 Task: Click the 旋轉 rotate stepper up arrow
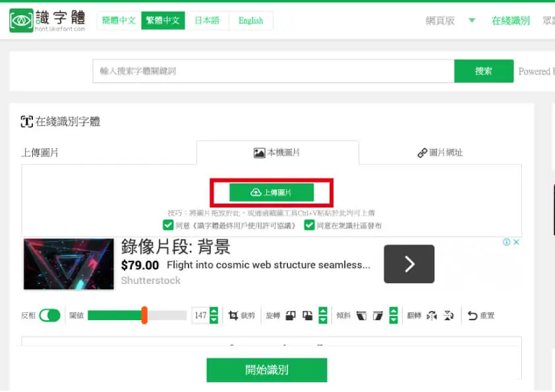pos(323,311)
